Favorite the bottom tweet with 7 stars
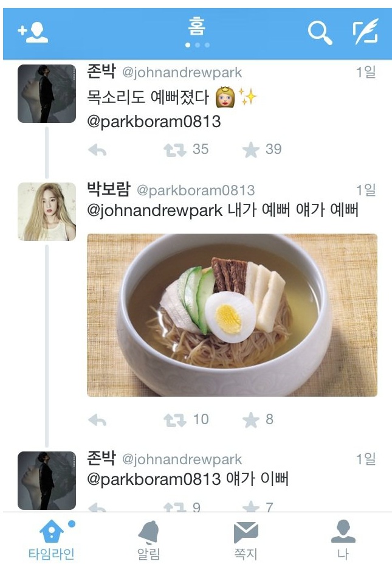Screen dimensions: 392x564 click(251, 507)
